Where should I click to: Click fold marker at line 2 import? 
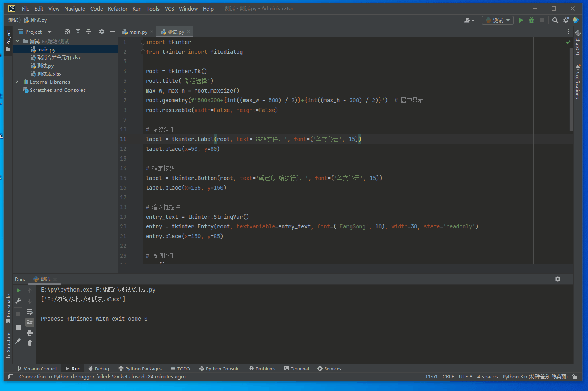143,52
